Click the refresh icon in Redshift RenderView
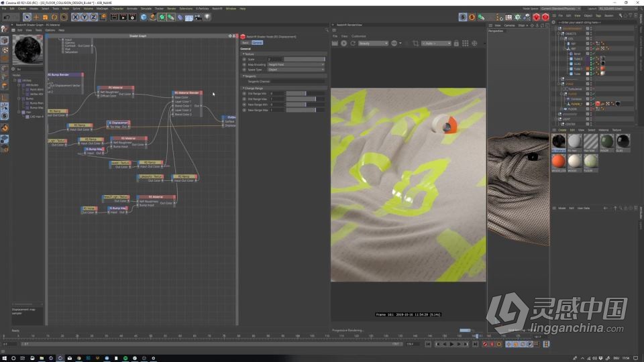The height and width of the screenshot is (362, 644). tap(353, 43)
